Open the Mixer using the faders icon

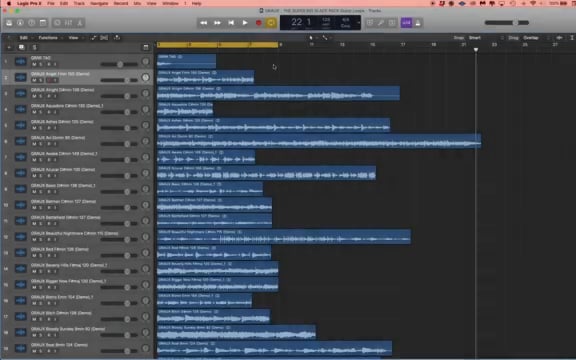[x=68, y=23]
